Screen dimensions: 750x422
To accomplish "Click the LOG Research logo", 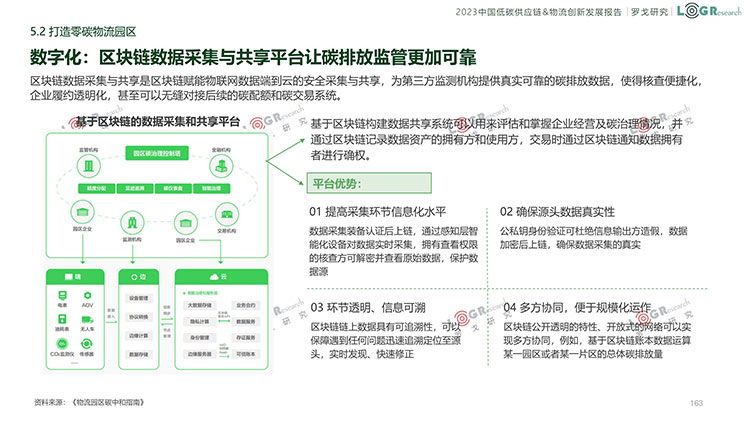I will click(709, 11).
